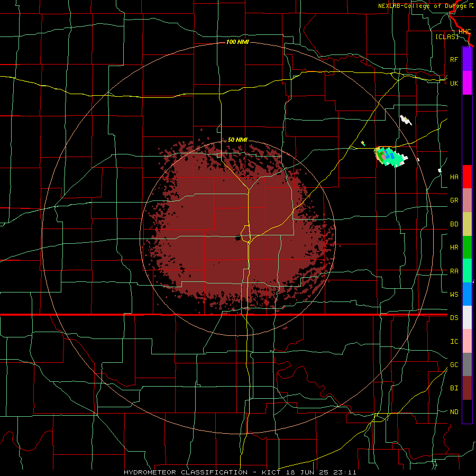This screenshot has width=476, height=476.
Task: Click the purple RF color swatch in legend
Action: pos(467,59)
